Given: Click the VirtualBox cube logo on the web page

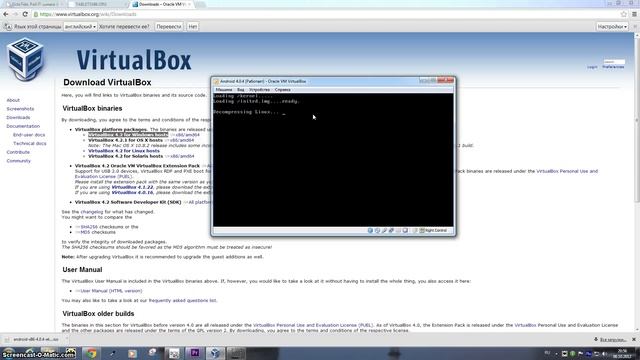Looking at the screenshot, I should coord(25,59).
